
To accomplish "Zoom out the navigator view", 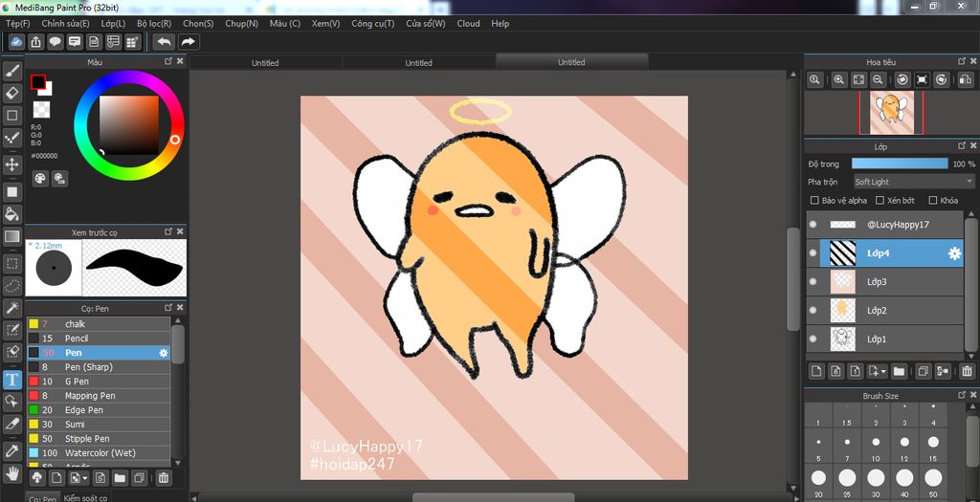I will coord(879,79).
